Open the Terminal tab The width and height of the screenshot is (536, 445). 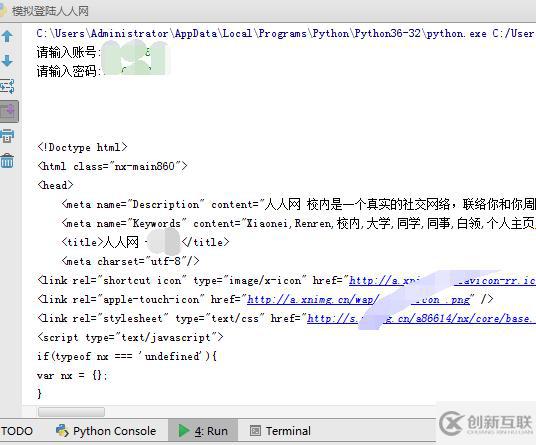(x=280, y=431)
